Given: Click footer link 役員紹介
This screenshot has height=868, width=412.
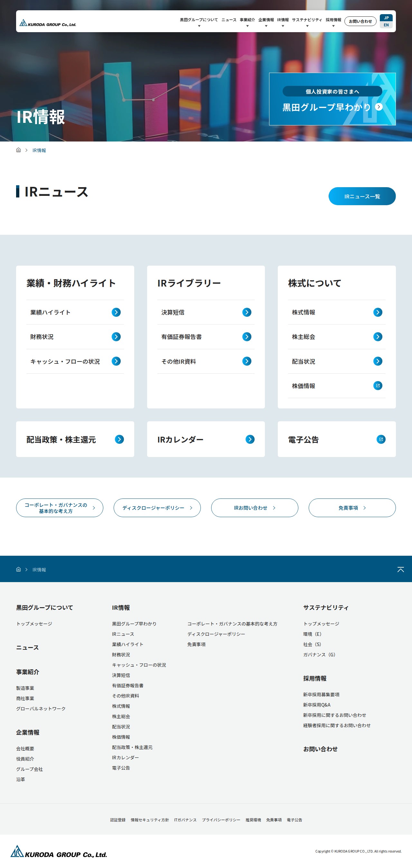Looking at the screenshot, I should (x=25, y=759).
